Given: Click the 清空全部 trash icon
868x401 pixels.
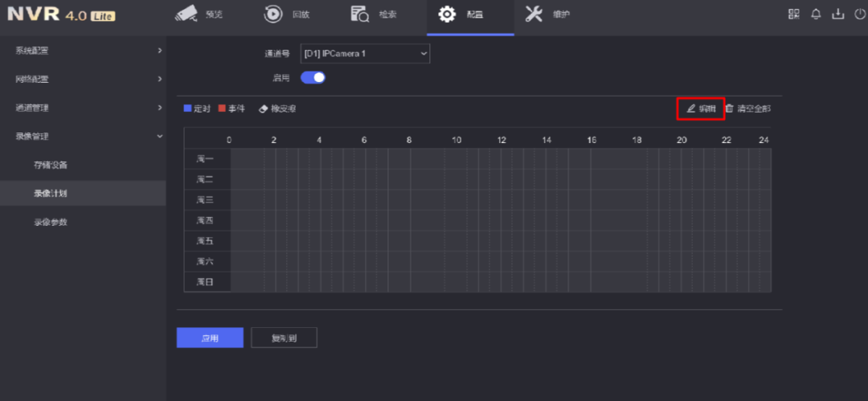Looking at the screenshot, I should 730,108.
